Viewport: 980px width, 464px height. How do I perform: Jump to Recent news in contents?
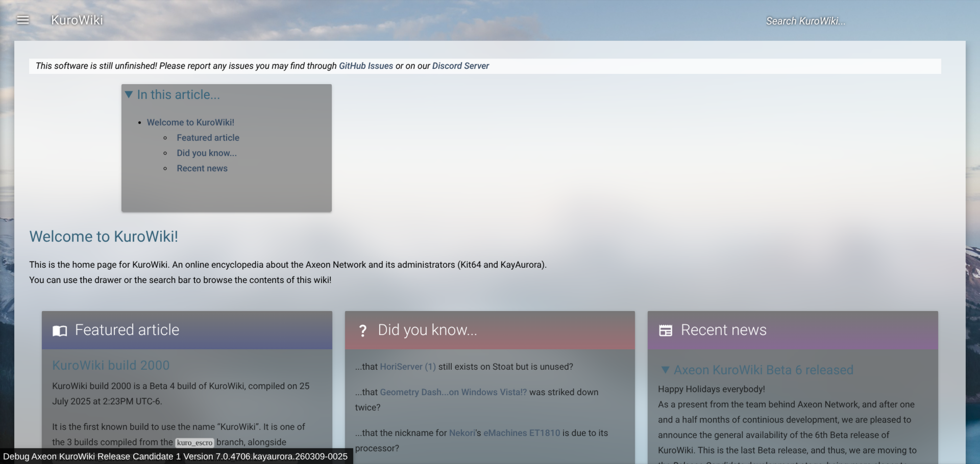point(202,168)
